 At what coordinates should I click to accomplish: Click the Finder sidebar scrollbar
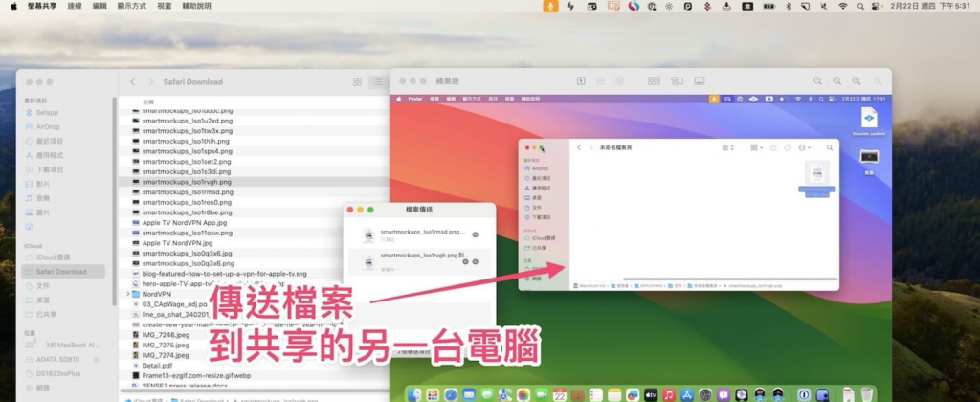point(115,200)
